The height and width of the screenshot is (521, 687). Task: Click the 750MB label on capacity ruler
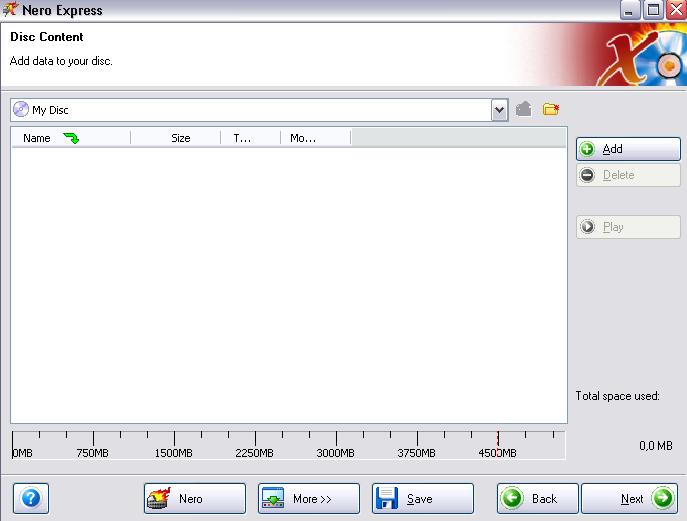click(92, 453)
